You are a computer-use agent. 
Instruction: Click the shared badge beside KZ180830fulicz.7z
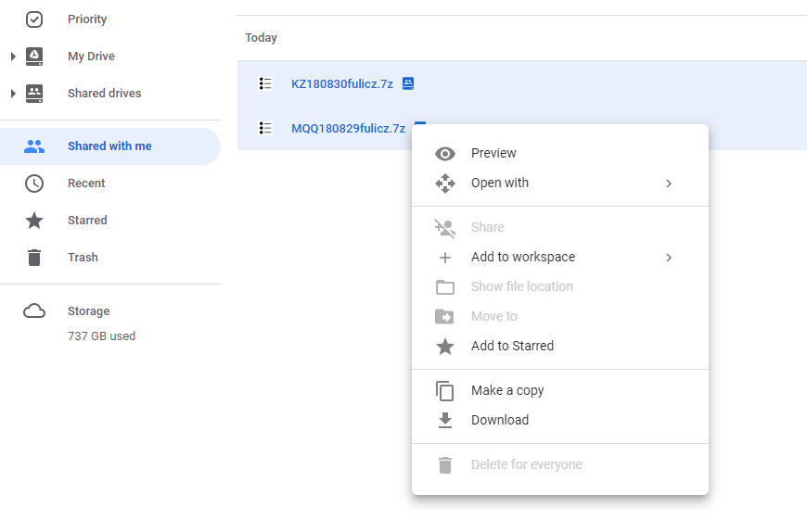click(x=408, y=83)
